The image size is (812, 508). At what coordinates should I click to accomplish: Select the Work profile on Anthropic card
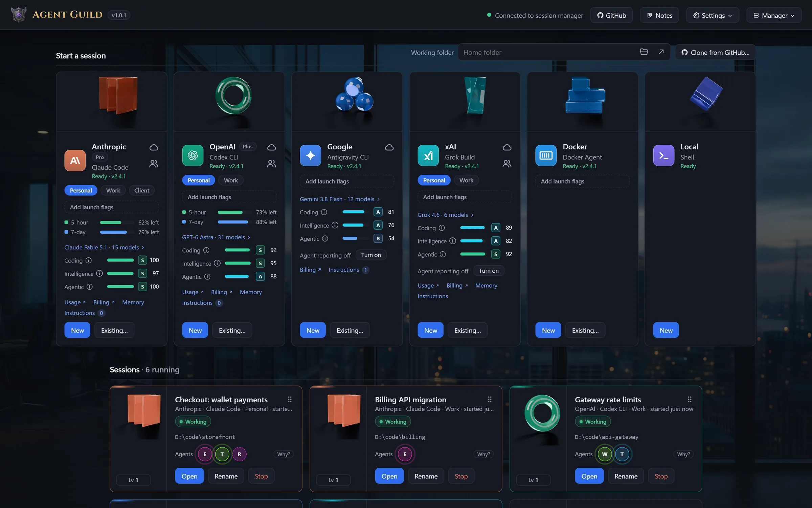click(x=113, y=190)
